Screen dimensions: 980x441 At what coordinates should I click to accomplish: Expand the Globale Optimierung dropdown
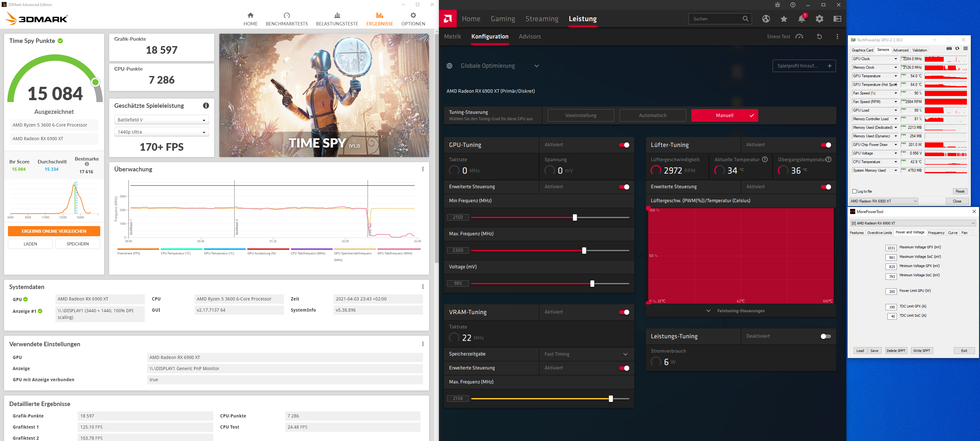click(537, 65)
